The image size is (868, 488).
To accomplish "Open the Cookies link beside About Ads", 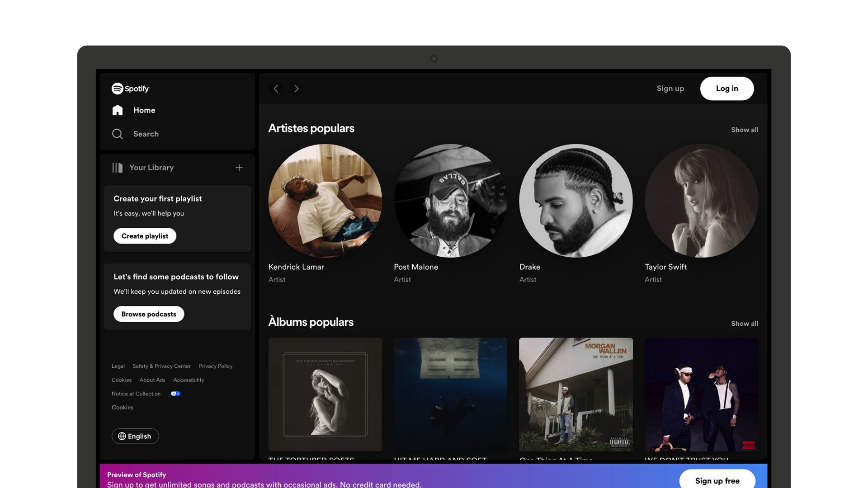I will (x=122, y=380).
